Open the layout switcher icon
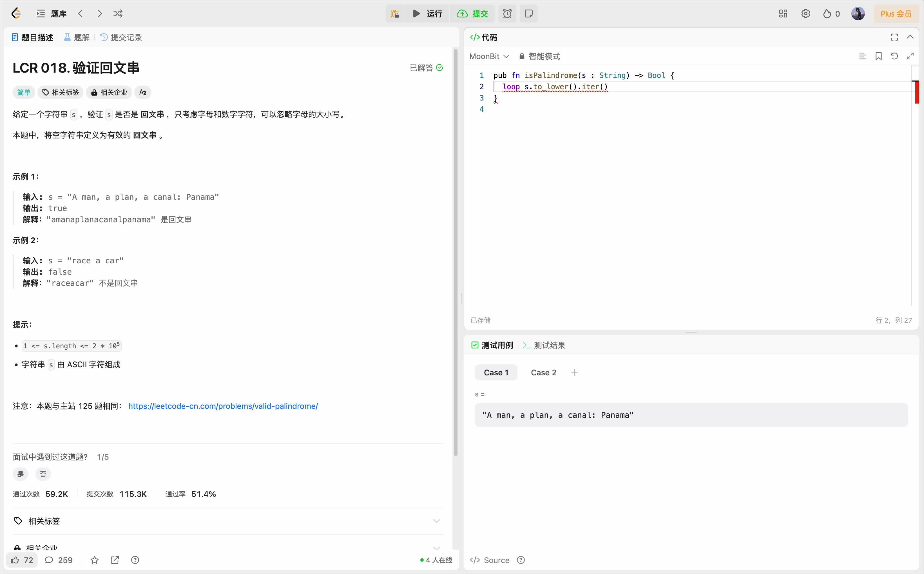This screenshot has height=574, width=924. [x=783, y=14]
